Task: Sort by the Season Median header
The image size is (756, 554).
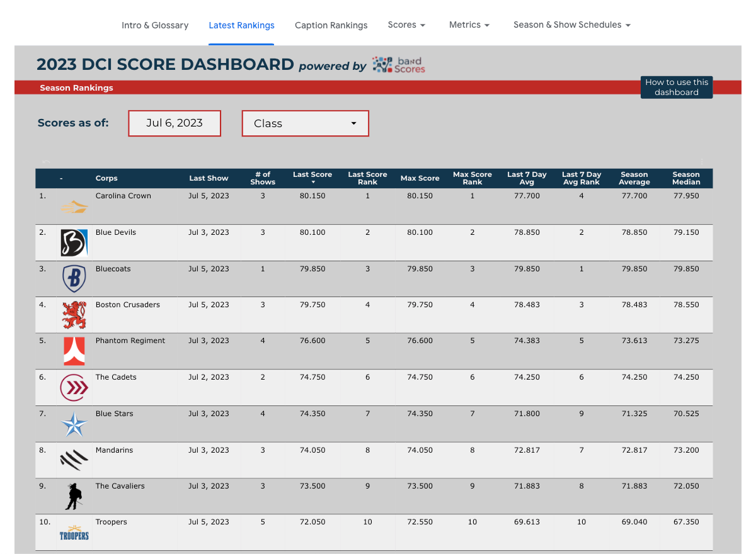Action: 686,178
